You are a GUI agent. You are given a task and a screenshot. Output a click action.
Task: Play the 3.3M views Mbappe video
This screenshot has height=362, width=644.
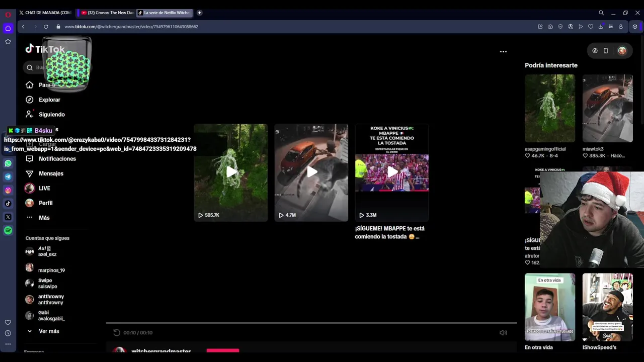click(x=392, y=172)
